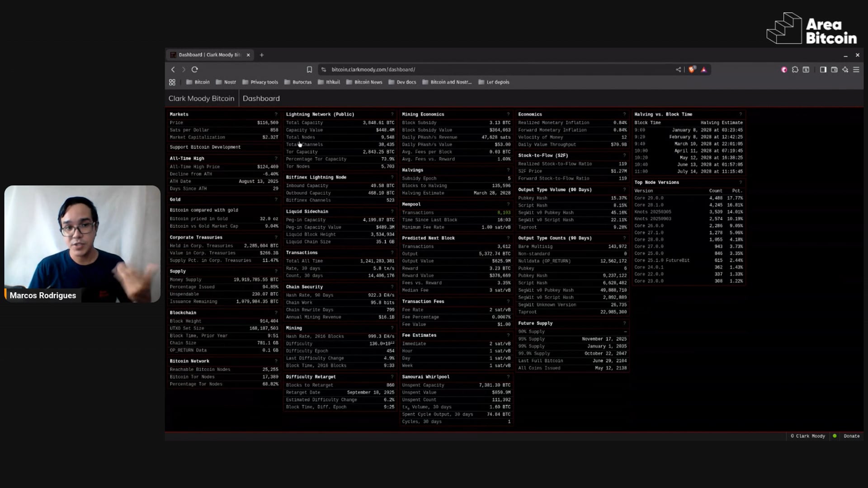Open the browser extensions puzzle icon

pos(795,70)
